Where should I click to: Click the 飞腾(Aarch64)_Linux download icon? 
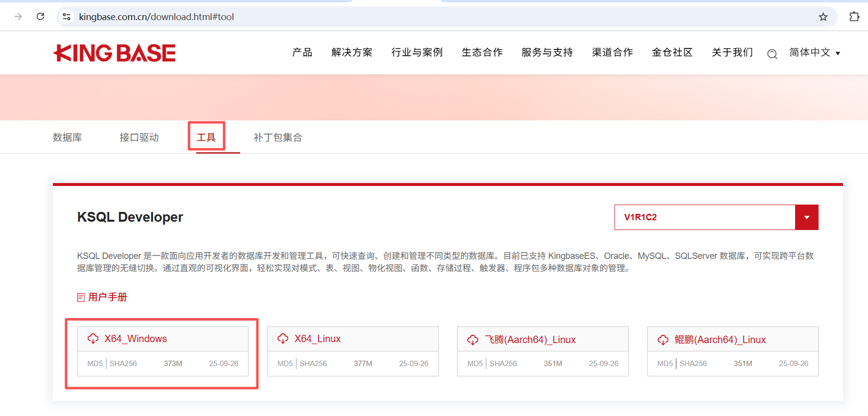(x=473, y=340)
